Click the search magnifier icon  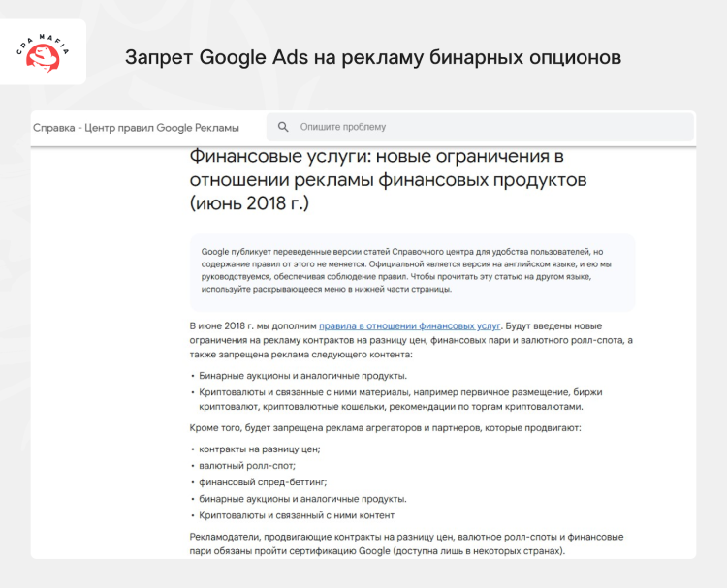tap(283, 127)
